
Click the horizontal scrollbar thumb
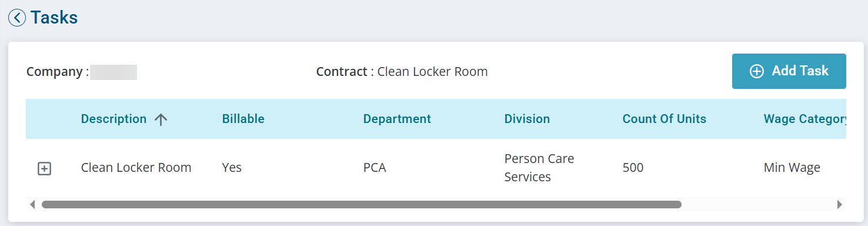pos(361,205)
